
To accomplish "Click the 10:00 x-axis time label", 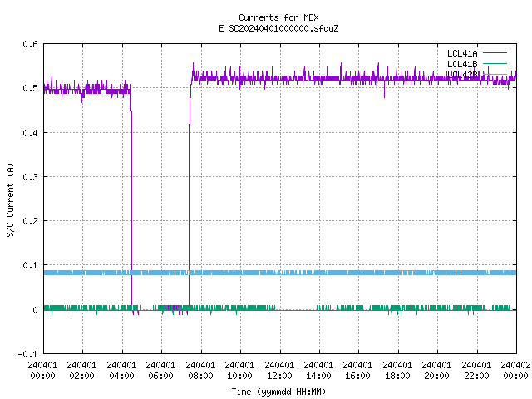I will point(240,376).
